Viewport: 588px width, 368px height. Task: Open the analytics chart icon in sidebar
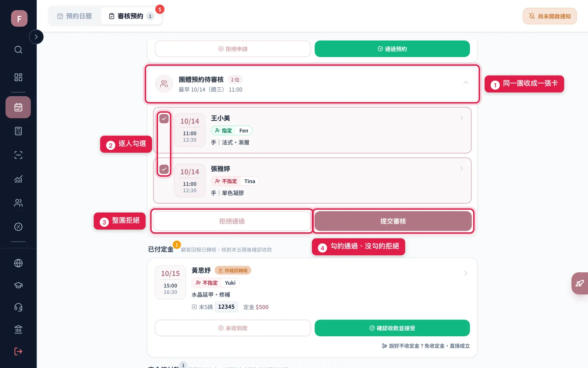tap(18, 179)
